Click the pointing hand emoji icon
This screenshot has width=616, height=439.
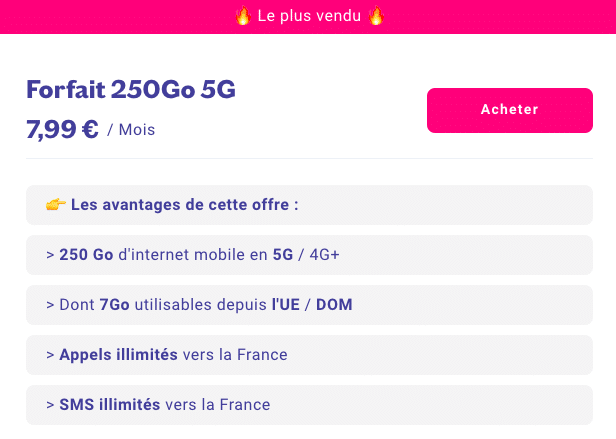tap(56, 205)
